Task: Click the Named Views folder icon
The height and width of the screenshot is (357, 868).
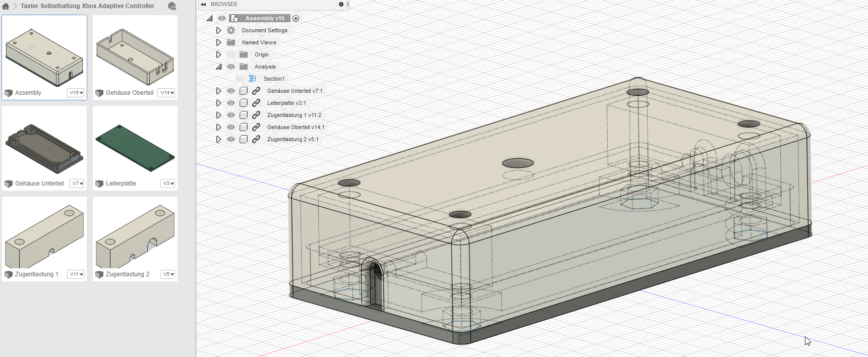Action: pyautogui.click(x=231, y=42)
